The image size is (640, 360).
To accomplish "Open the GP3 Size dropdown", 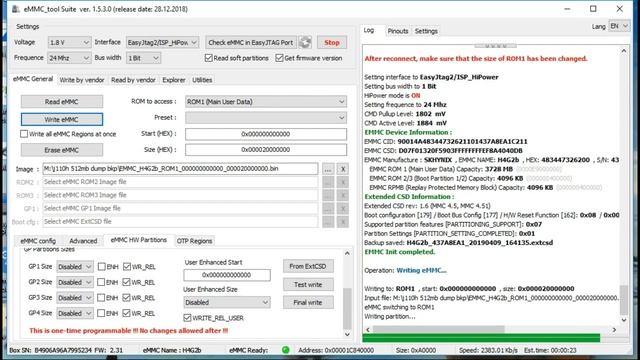I will point(75,298).
